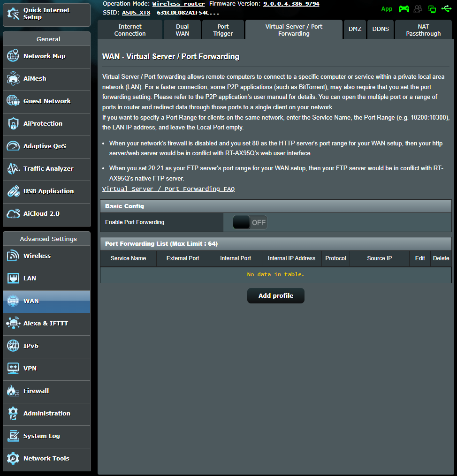Click the AiCloud 2.0 cloud icon
457x476 pixels.
pyautogui.click(x=13, y=213)
